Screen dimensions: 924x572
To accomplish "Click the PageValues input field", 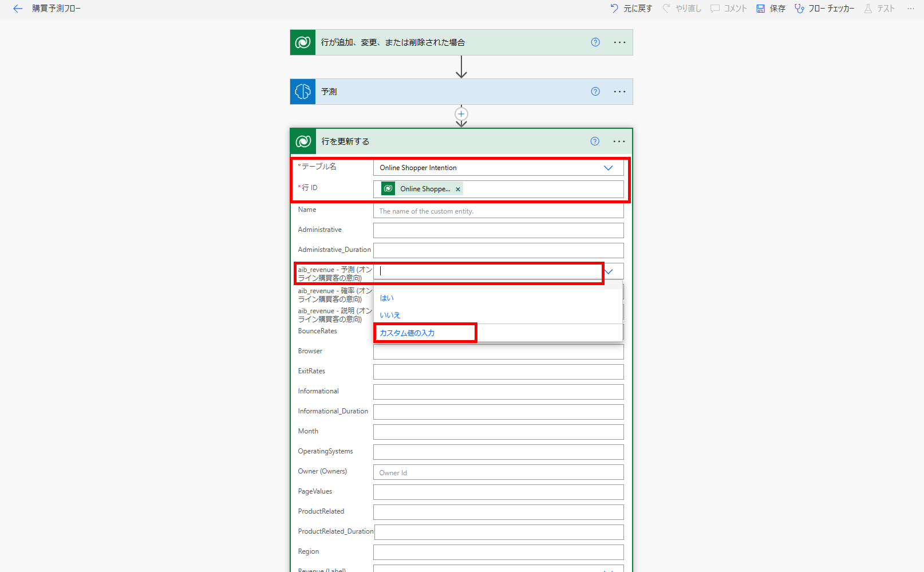I will pyautogui.click(x=499, y=492).
